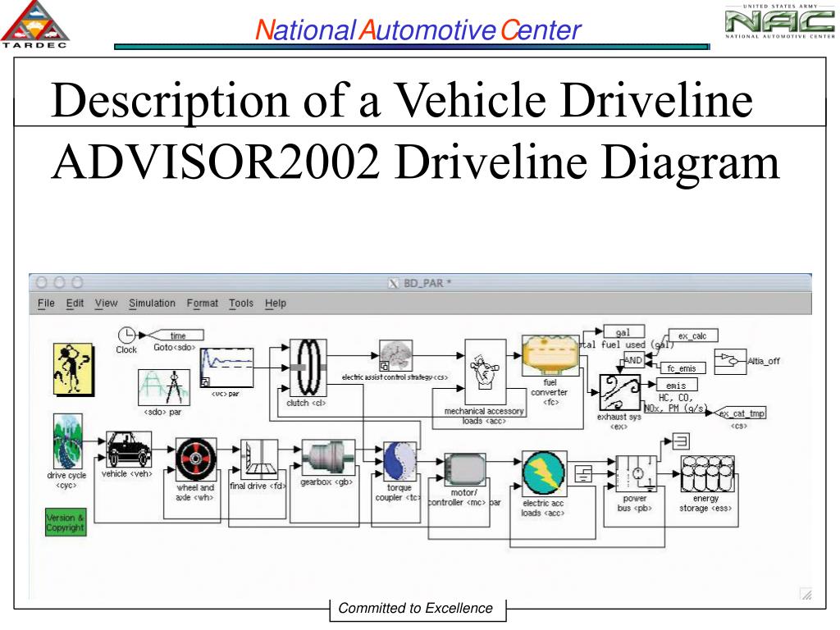The image size is (840, 630).
Task: Select the energy storage <ess> block
Action: click(707, 474)
